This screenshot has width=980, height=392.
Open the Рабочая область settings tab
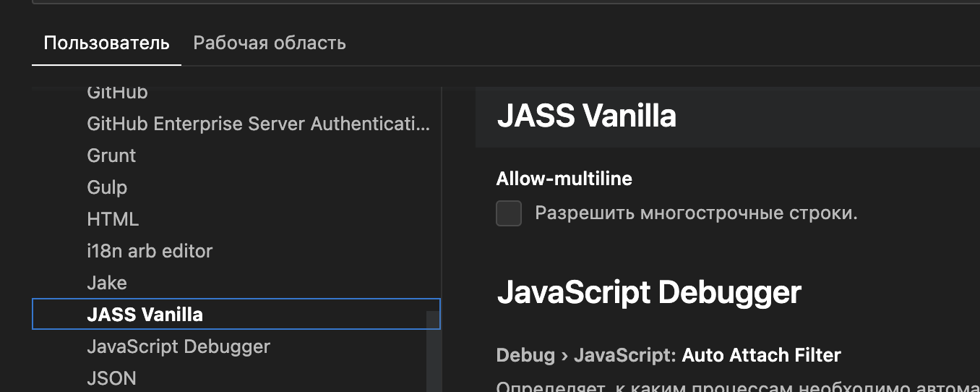click(x=269, y=43)
